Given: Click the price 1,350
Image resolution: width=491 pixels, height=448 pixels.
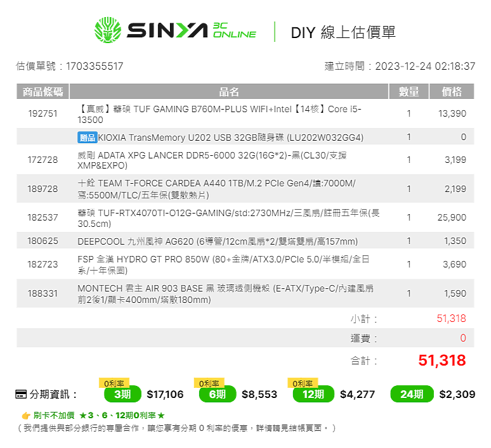Looking at the screenshot, I should click(455, 241).
